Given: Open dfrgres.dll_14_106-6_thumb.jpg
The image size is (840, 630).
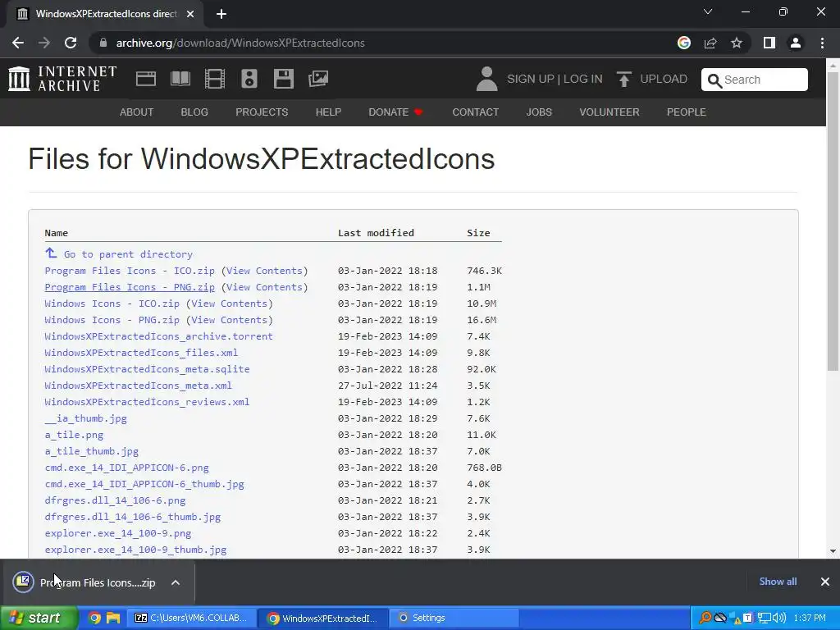Looking at the screenshot, I should (x=132, y=517).
